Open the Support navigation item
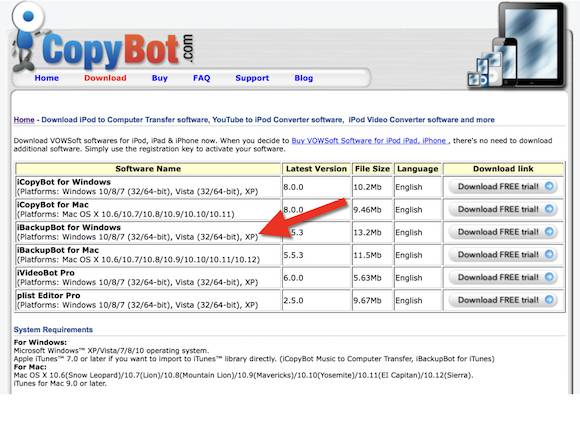This screenshot has height=435, width=580. coord(252,78)
